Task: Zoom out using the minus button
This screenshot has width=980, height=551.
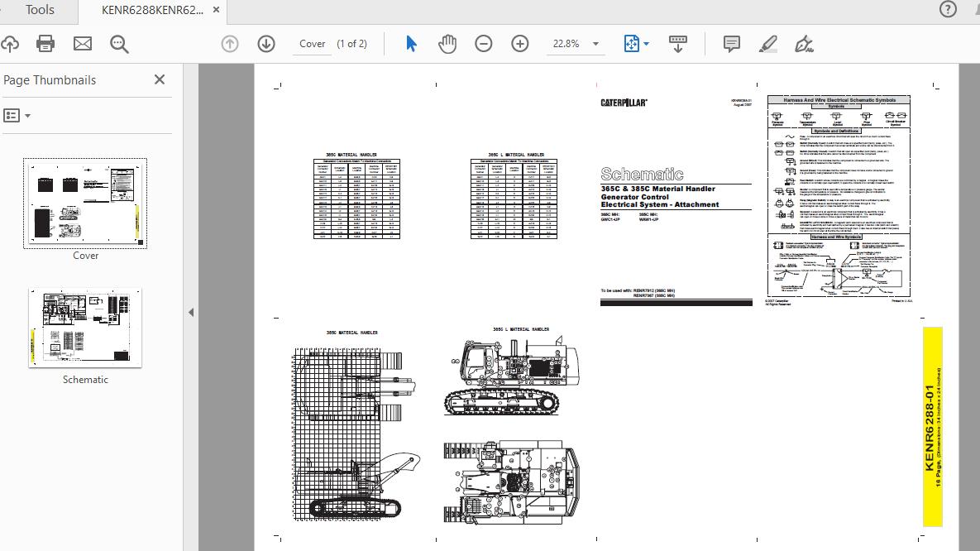Action: pyautogui.click(x=484, y=44)
